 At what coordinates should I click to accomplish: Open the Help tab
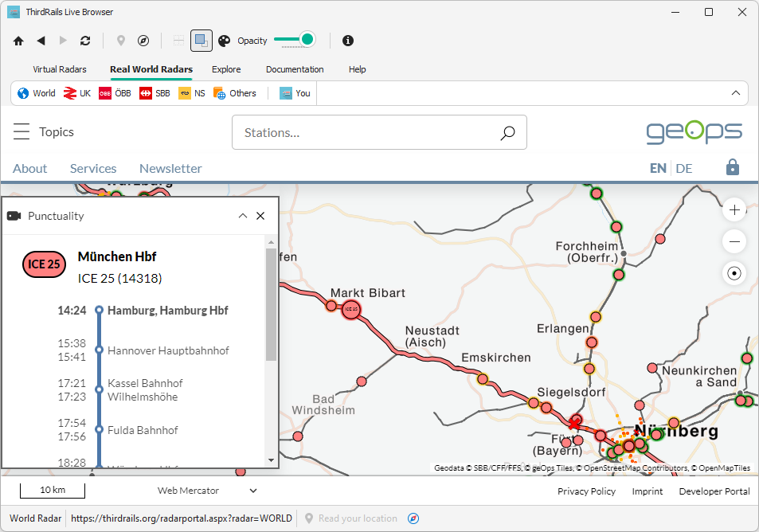point(358,69)
